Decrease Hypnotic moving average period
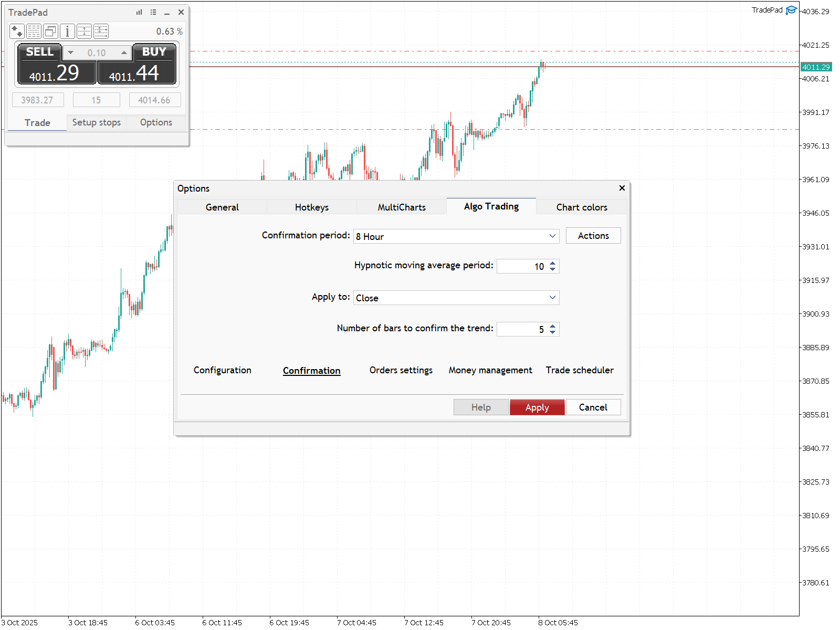The height and width of the screenshot is (630, 840). point(553,269)
